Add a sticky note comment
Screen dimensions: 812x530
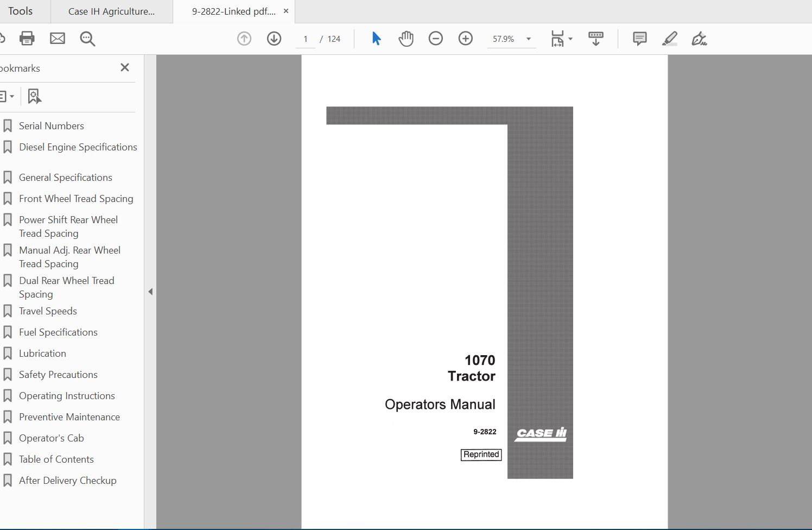point(640,39)
